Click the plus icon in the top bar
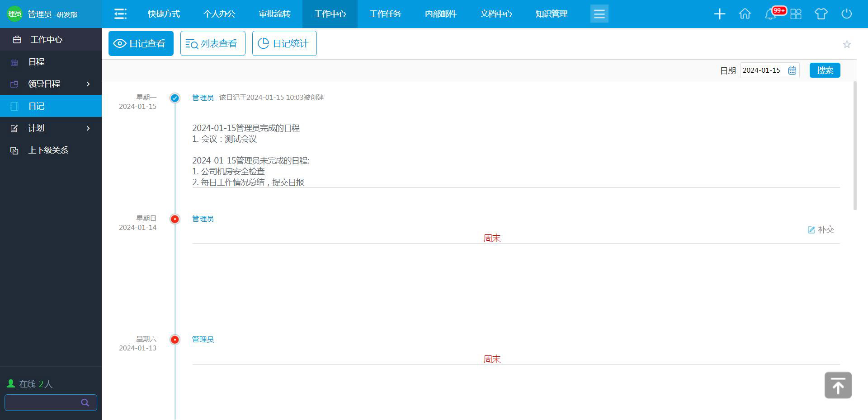Image resolution: width=868 pixels, height=420 pixels. pos(719,14)
